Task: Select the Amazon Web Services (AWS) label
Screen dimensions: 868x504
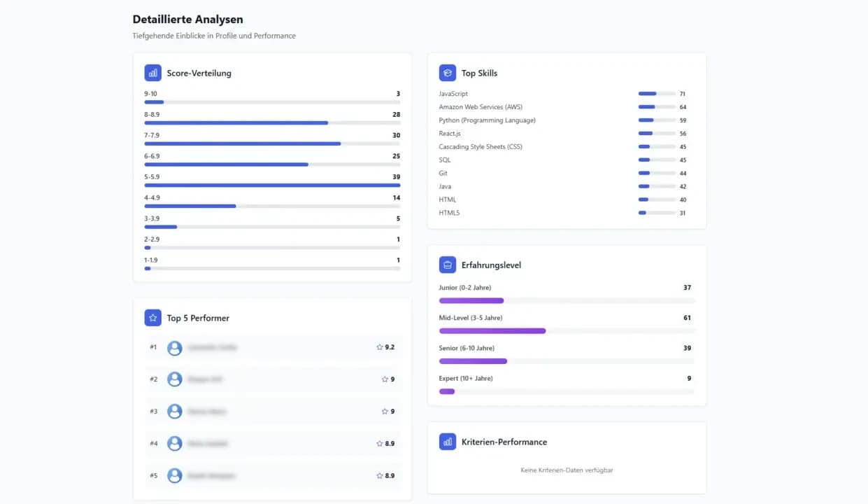Action: point(481,107)
